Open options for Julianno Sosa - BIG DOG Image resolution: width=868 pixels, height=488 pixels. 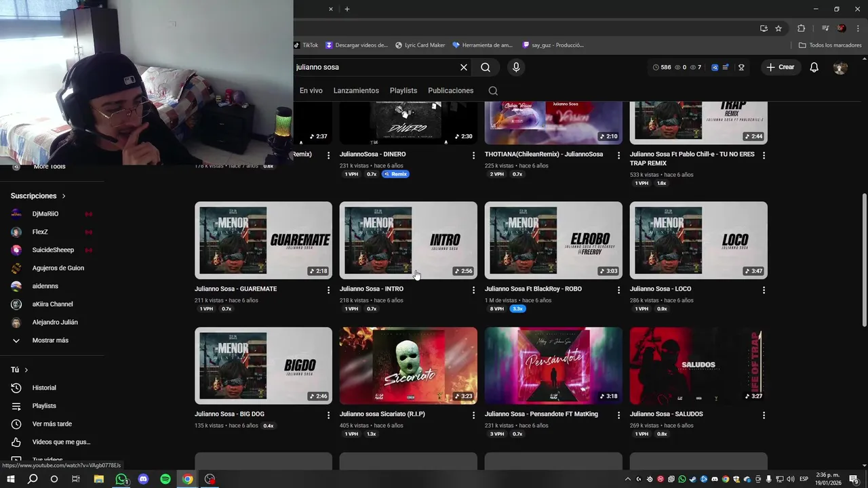click(x=329, y=415)
